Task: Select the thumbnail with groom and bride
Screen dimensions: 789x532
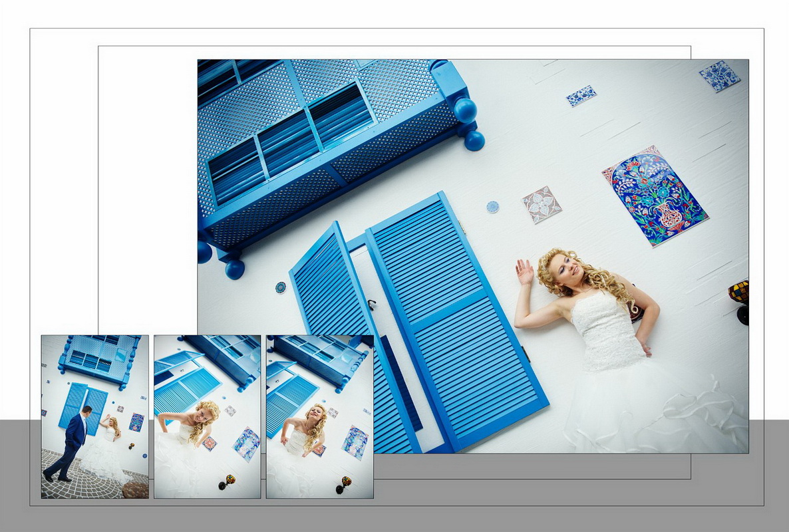Action: 94,416
